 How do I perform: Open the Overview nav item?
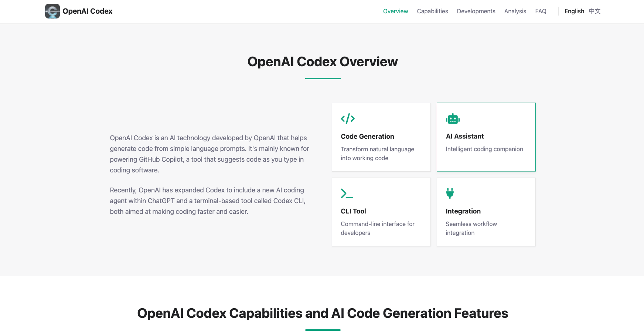[x=395, y=11]
